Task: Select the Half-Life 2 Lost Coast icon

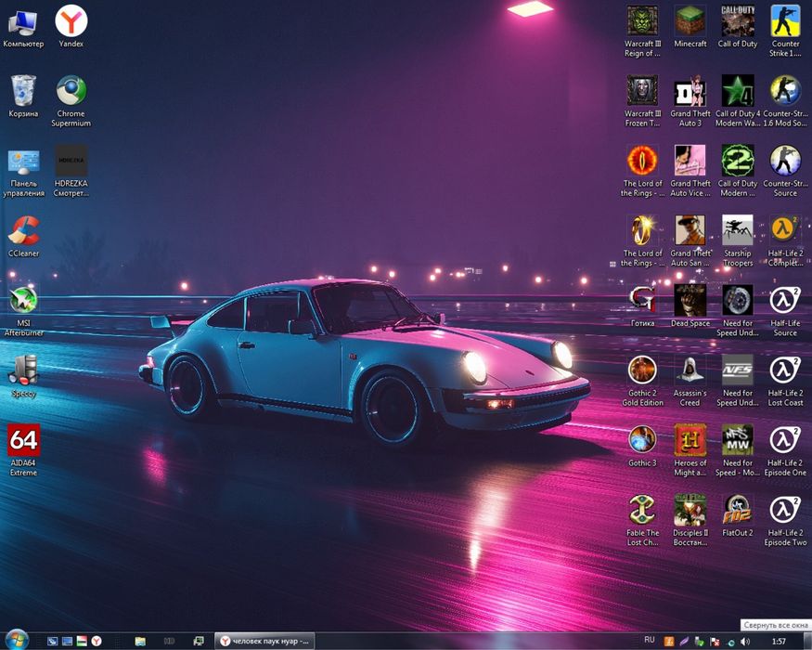Action: pos(785,381)
